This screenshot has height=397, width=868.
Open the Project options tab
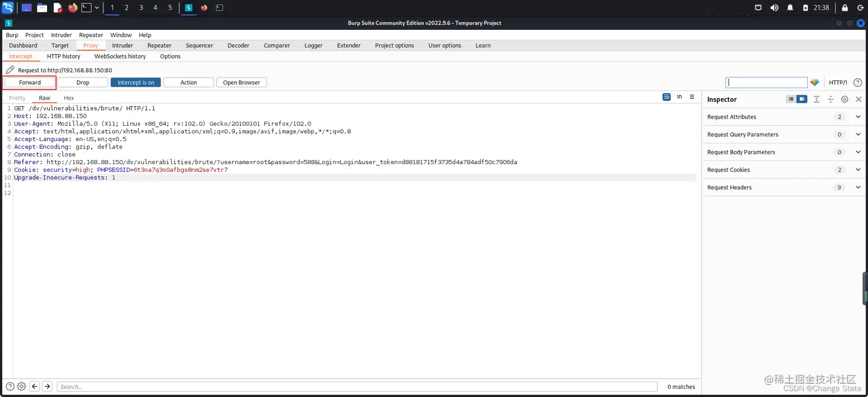click(x=394, y=45)
